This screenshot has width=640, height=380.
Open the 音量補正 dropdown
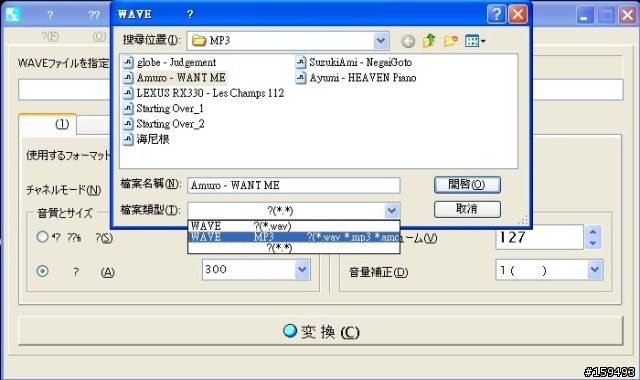click(595, 270)
